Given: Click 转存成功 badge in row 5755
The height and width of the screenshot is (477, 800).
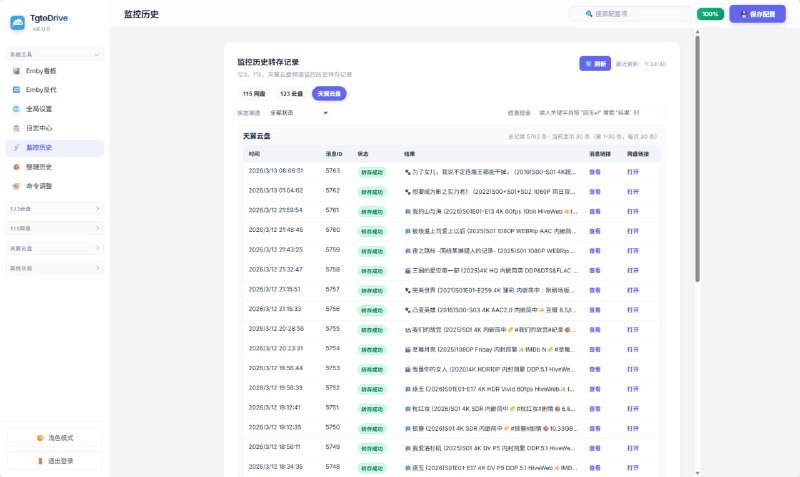Looking at the screenshot, I should (x=372, y=330).
